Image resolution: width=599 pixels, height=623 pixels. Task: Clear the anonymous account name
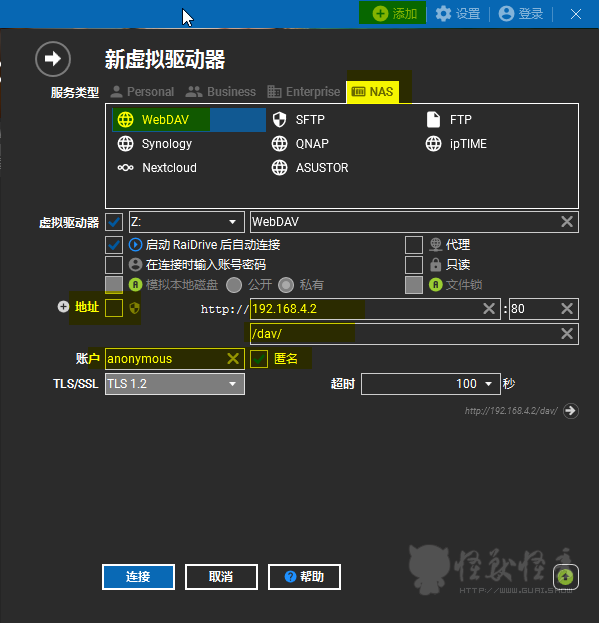233,359
